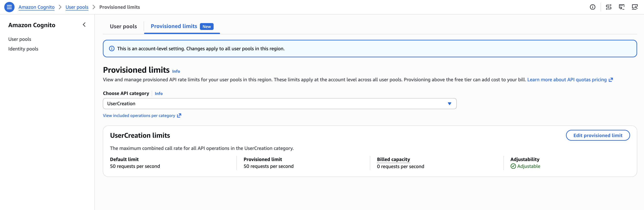Screen dimensions: 644x210
Task: Open User pools in side navigation
Action: 20,39
